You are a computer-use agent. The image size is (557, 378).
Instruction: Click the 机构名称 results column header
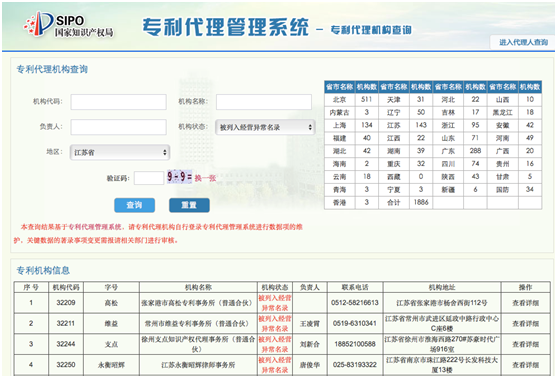pos(198,287)
